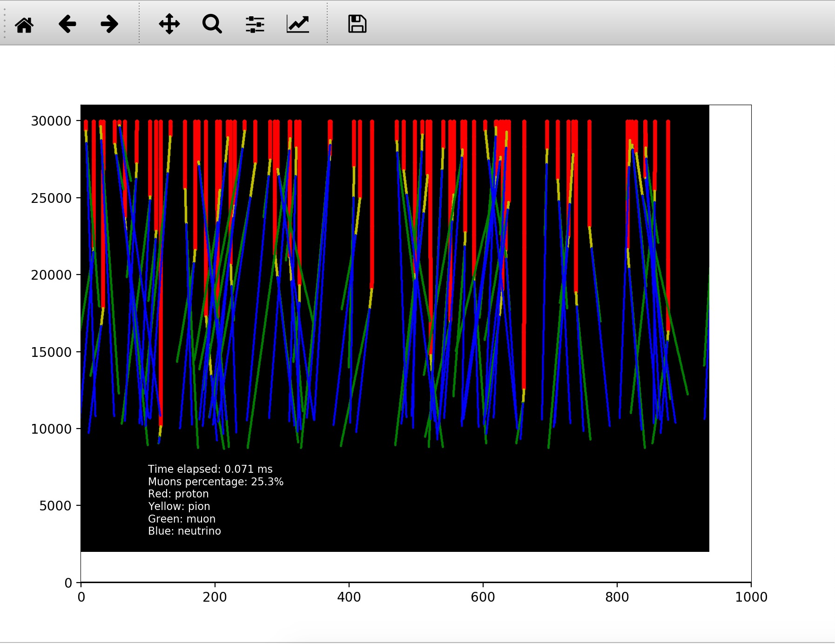The height and width of the screenshot is (644, 835).
Task: Click the x-axis tick label 1000
Action: (751, 597)
